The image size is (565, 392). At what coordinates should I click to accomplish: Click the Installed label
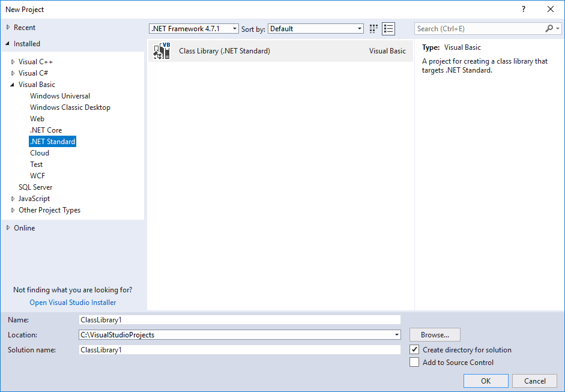[x=26, y=44]
